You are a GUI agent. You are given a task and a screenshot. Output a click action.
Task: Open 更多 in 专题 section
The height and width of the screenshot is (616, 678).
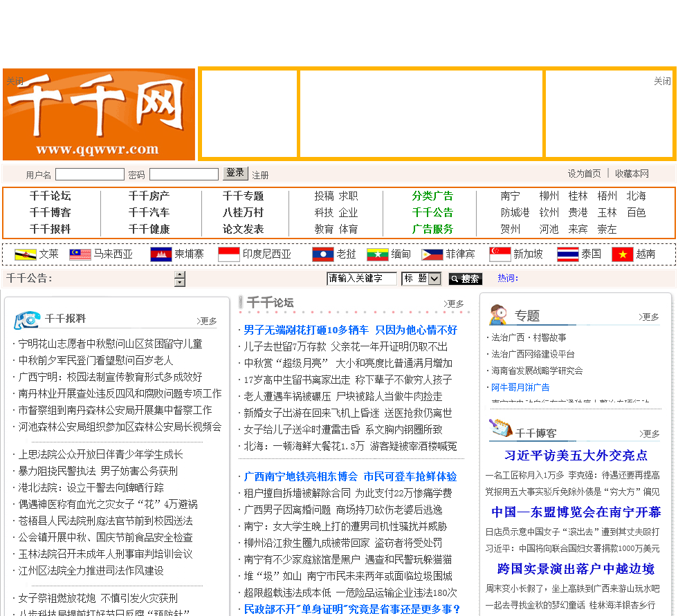click(649, 317)
